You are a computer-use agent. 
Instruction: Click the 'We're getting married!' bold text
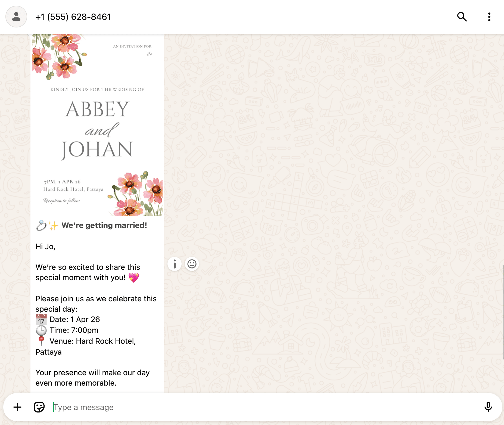point(104,225)
